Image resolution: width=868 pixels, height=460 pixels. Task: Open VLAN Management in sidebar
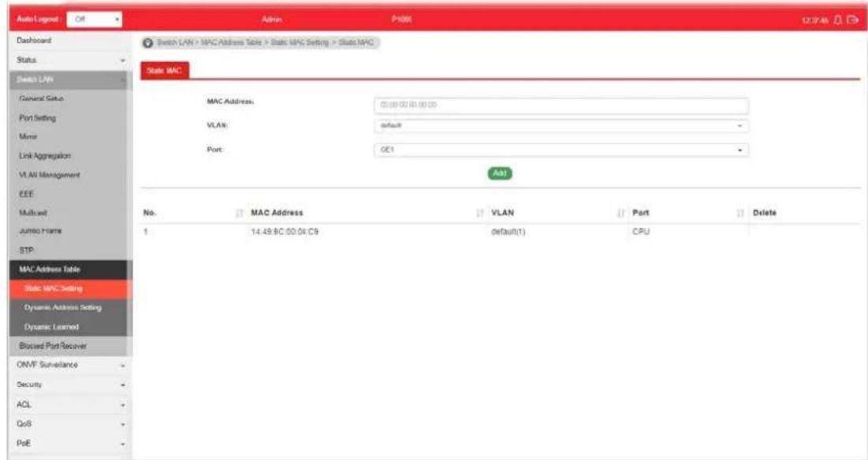[x=49, y=175]
